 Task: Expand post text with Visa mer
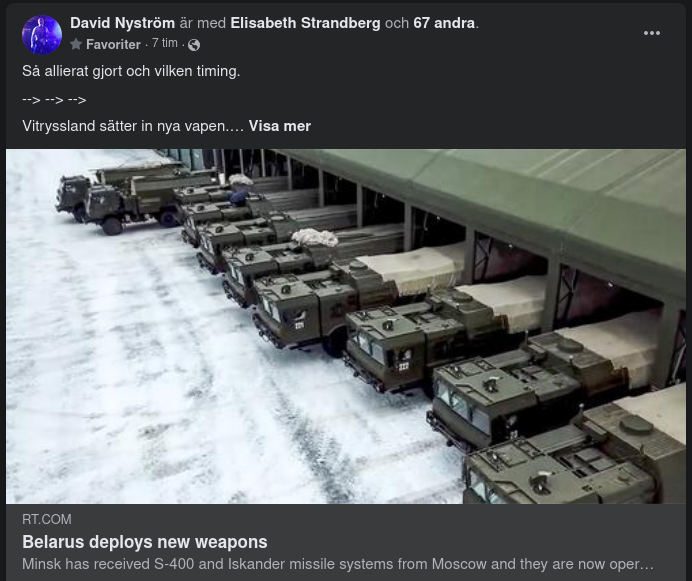[280, 126]
